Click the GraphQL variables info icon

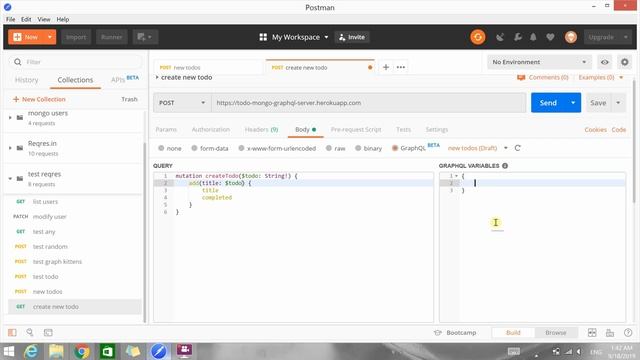tap(505, 166)
